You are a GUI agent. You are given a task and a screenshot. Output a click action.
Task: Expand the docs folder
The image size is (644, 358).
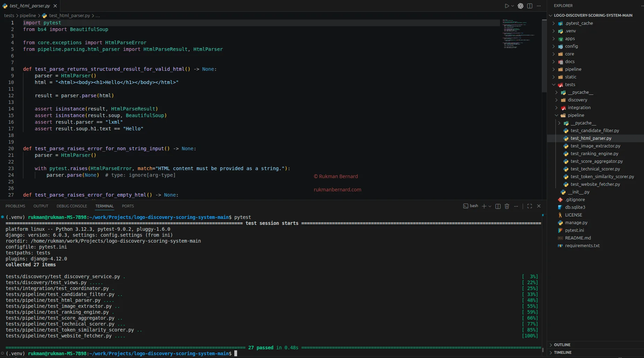[x=596, y=62]
